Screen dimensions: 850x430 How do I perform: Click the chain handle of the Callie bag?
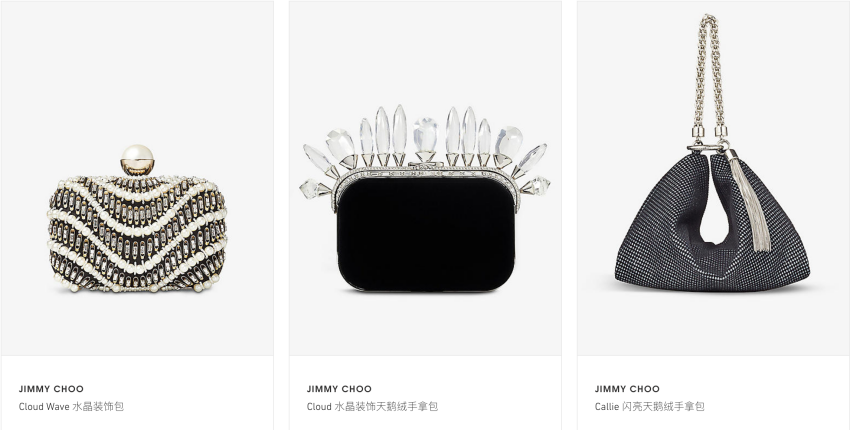(709, 76)
